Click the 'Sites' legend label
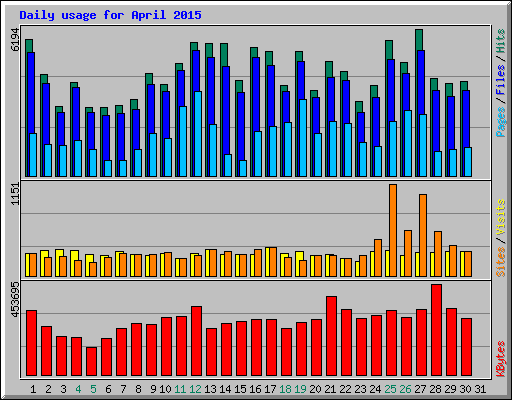512x400 pixels. coord(500,262)
